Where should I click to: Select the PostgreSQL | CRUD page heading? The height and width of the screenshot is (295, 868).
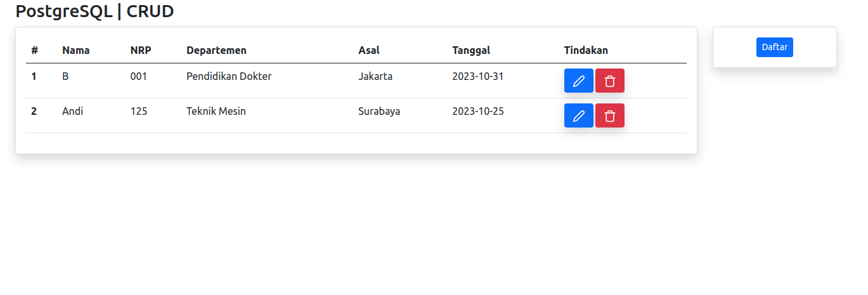coord(94,11)
